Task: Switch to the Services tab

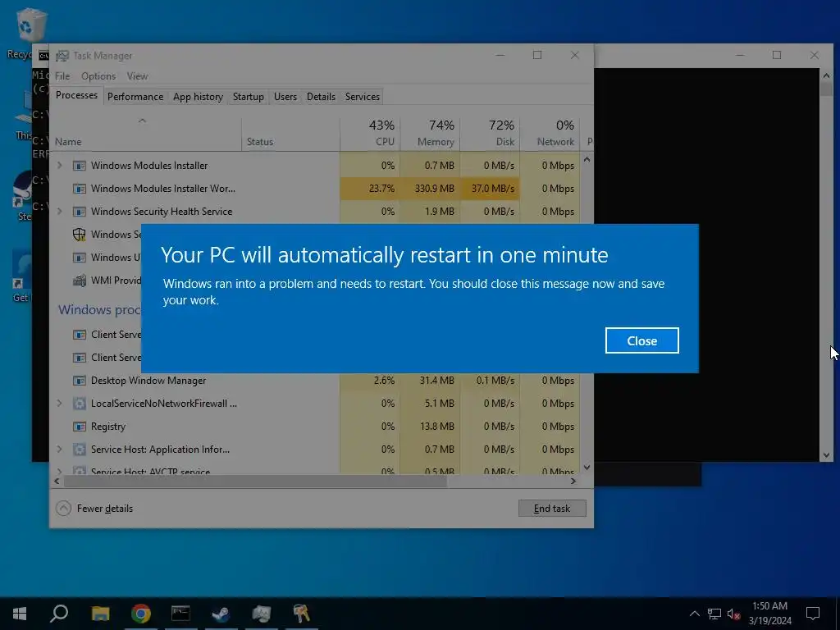Action: pyautogui.click(x=362, y=97)
